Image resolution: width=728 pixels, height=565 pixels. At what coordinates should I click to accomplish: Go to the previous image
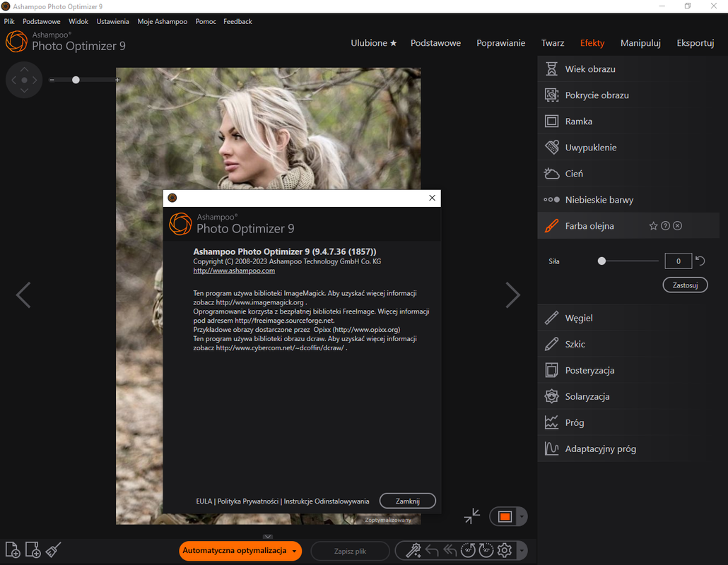pos(23,295)
